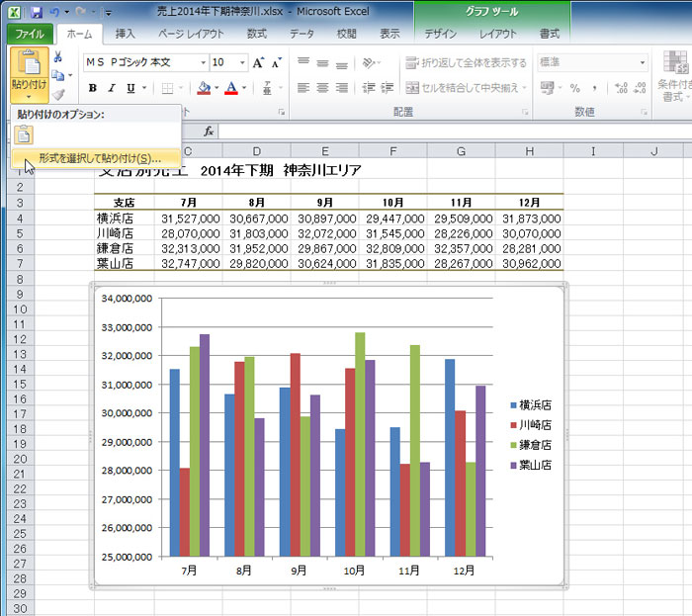
Task: Toggle Underline formatting
Action: point(130,88)
